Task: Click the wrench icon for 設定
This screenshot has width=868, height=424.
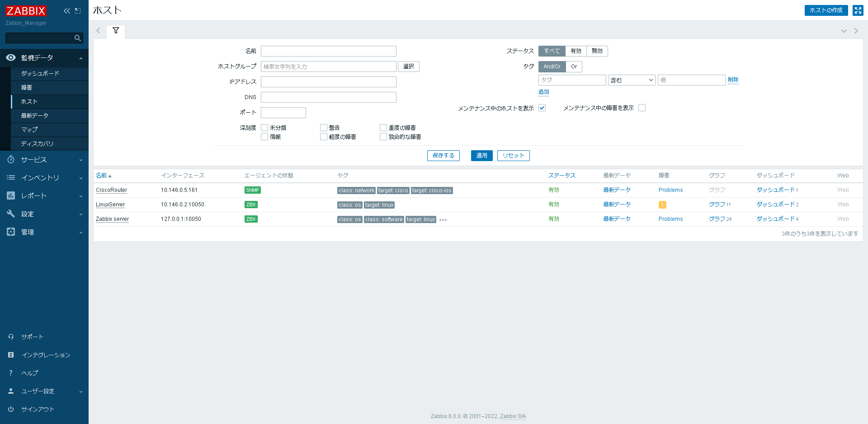Action: pos(11,214)
